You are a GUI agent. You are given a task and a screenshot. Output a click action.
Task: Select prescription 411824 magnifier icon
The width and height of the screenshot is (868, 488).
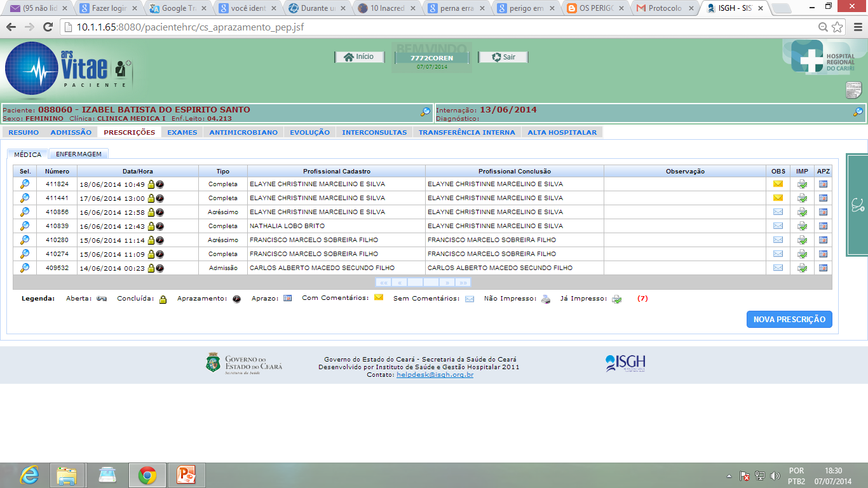click(25, 184)
